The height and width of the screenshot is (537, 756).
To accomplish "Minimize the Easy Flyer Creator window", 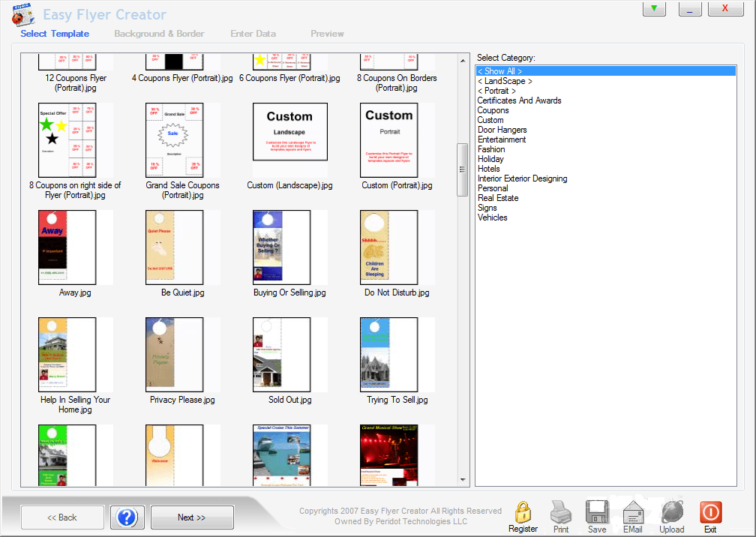I will tap(690, 9).
